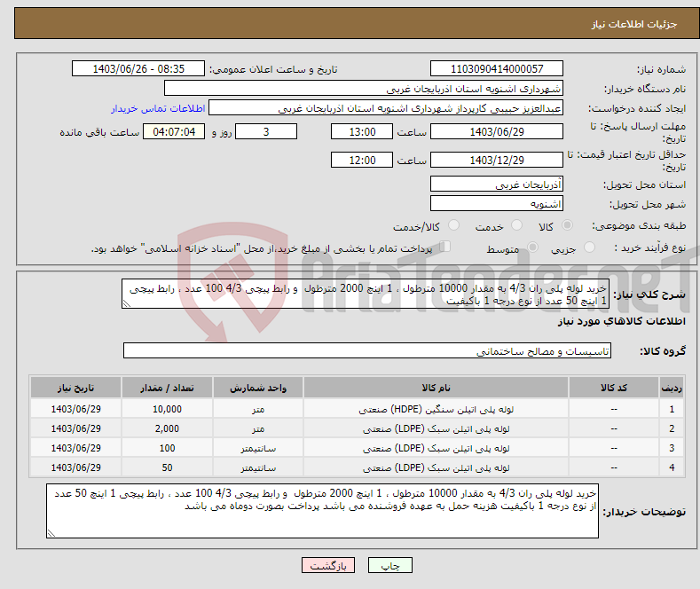Select the متوسط purchase type radio
The height and width of the screenshot is (589, 700).
[x=532, y=247]
